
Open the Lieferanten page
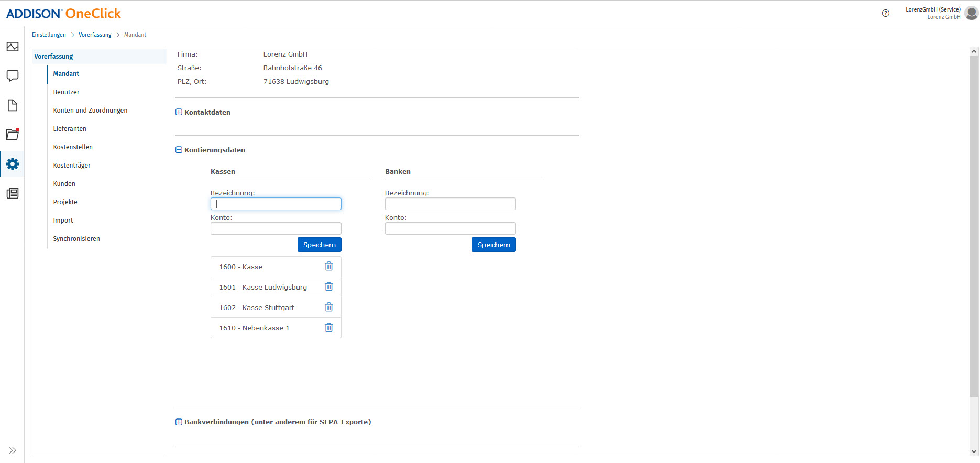tap(70, 129)
